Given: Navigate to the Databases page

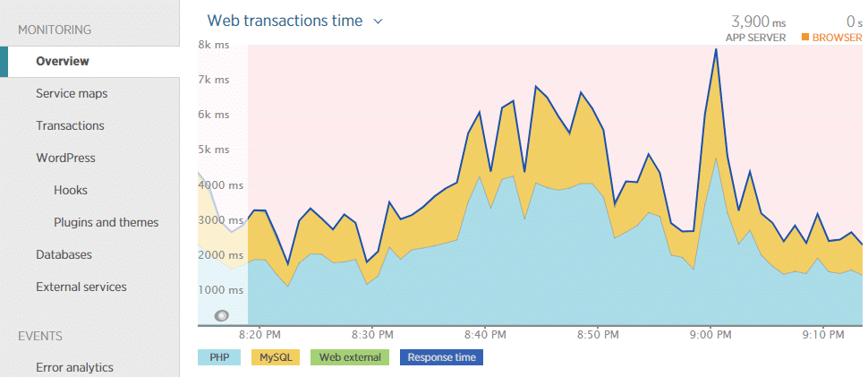Looking at the screenshot, I should point(64,254).
